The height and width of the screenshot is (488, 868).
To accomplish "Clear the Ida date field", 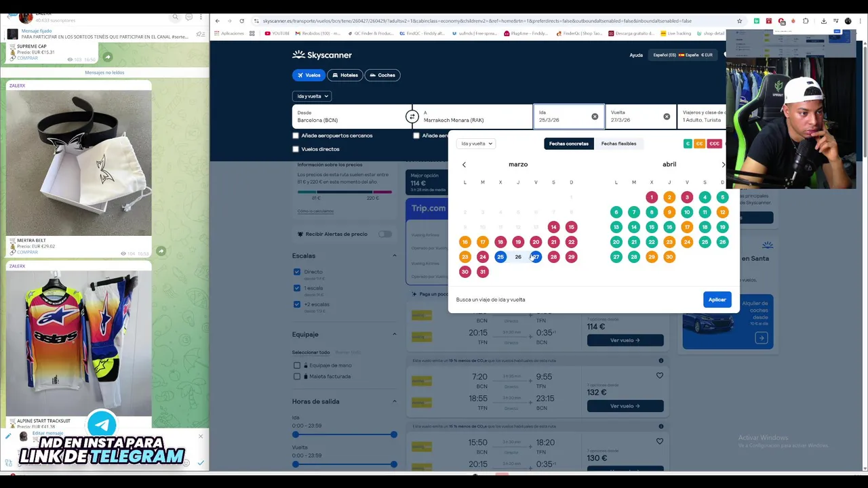I will tap(595, 117).
